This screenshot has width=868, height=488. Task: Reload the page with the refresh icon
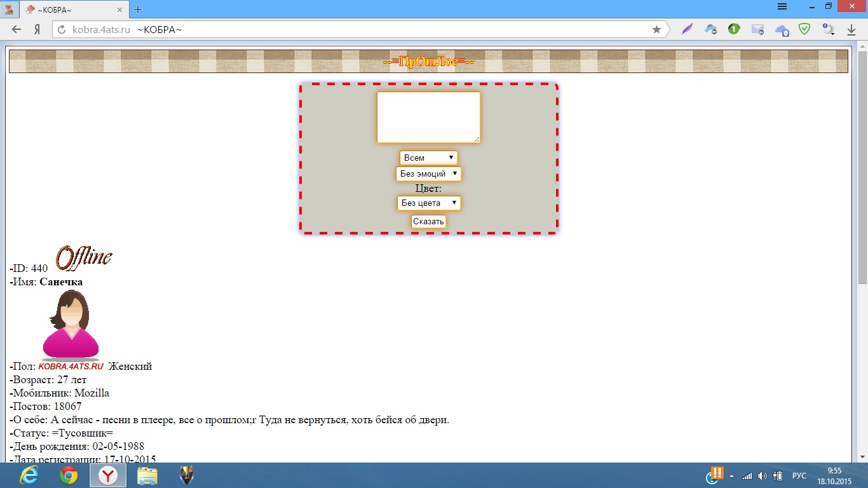62,30
